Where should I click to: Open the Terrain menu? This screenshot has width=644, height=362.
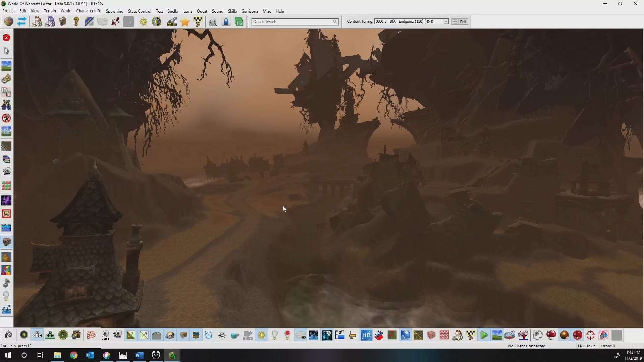pyautogui.click(x=50, y=11)
